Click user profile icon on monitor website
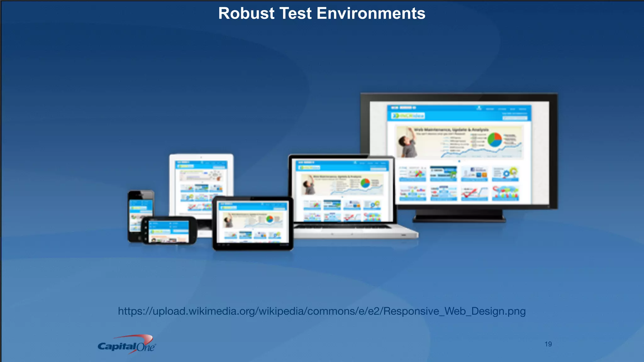The image size is (644, 362). (479, 108)
